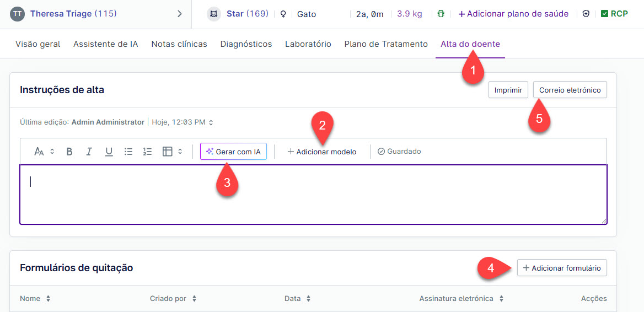
Task: Click the Imprimir button
Action: point(508,90)
